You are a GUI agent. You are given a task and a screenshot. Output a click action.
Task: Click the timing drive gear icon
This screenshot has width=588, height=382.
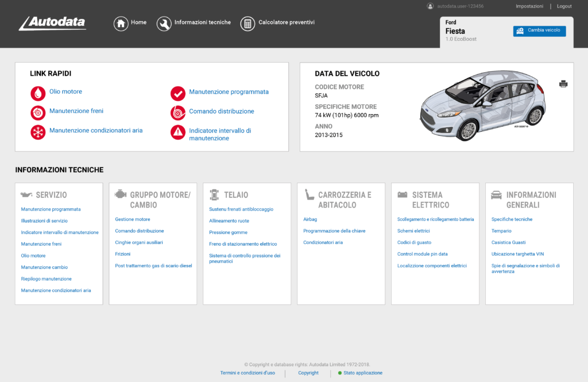click(178, 112)
